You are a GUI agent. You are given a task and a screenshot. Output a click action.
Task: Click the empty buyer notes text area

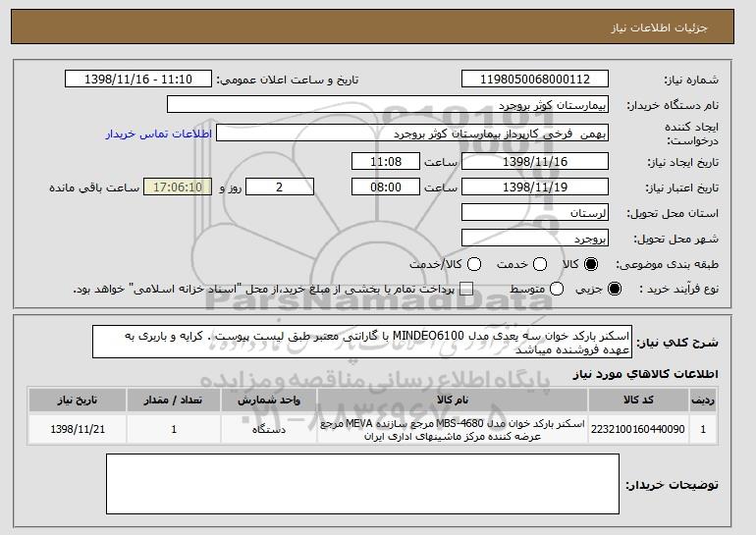(362, 484)
